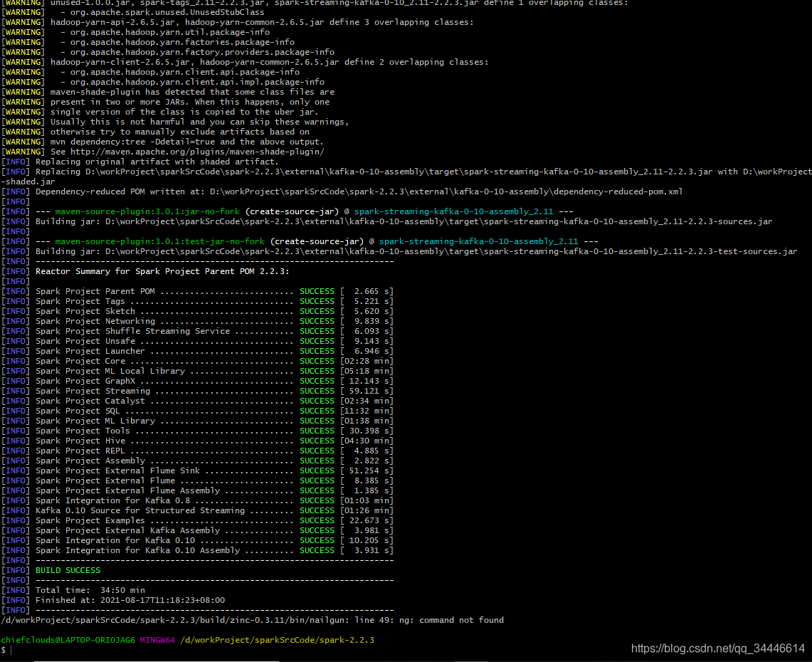Select the "Spark Project Streaming" row name
The image size is (812, 662).
coord(93,391)
